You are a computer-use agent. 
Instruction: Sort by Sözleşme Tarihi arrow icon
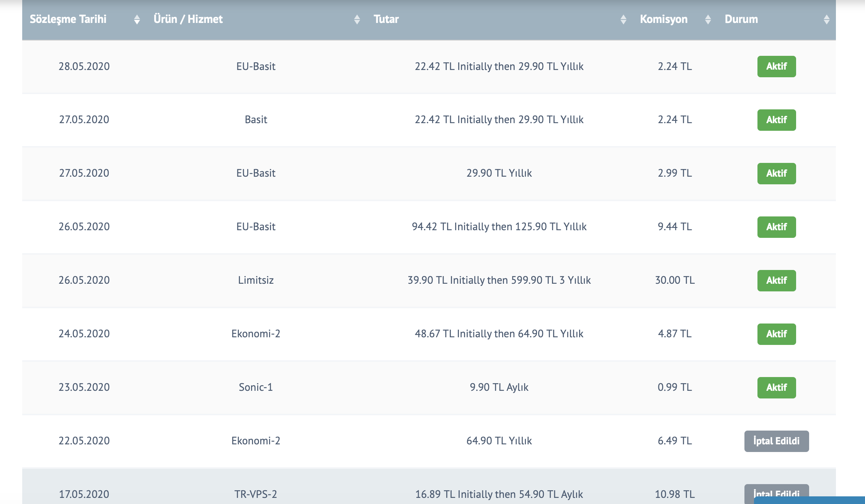[137, 20]
